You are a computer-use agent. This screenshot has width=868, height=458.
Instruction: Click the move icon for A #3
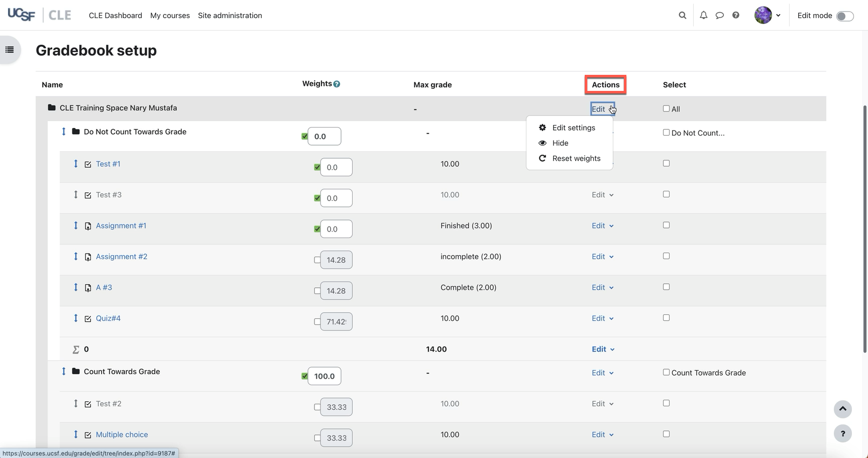click(76, 287)
